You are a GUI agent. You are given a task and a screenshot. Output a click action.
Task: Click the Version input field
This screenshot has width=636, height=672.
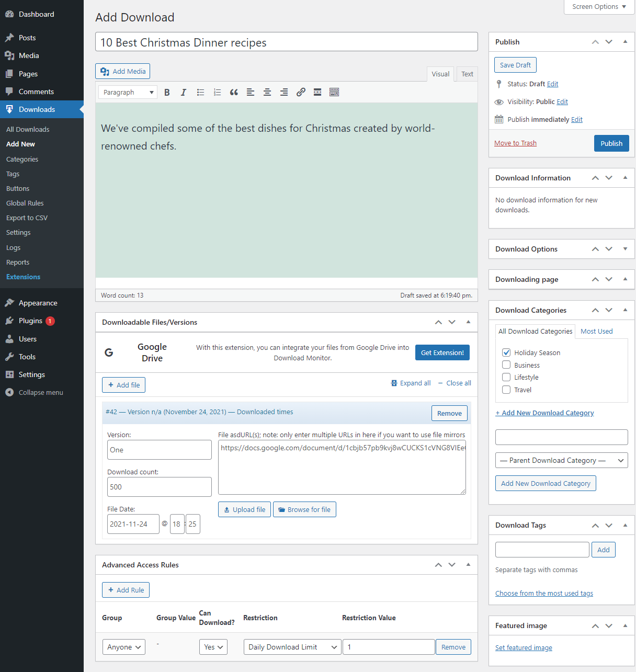pos(160,450)
